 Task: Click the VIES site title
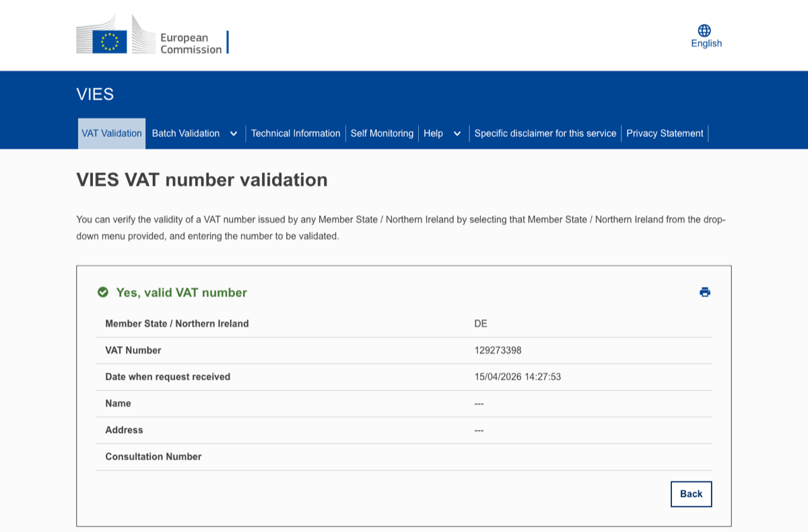pos(95,94)
